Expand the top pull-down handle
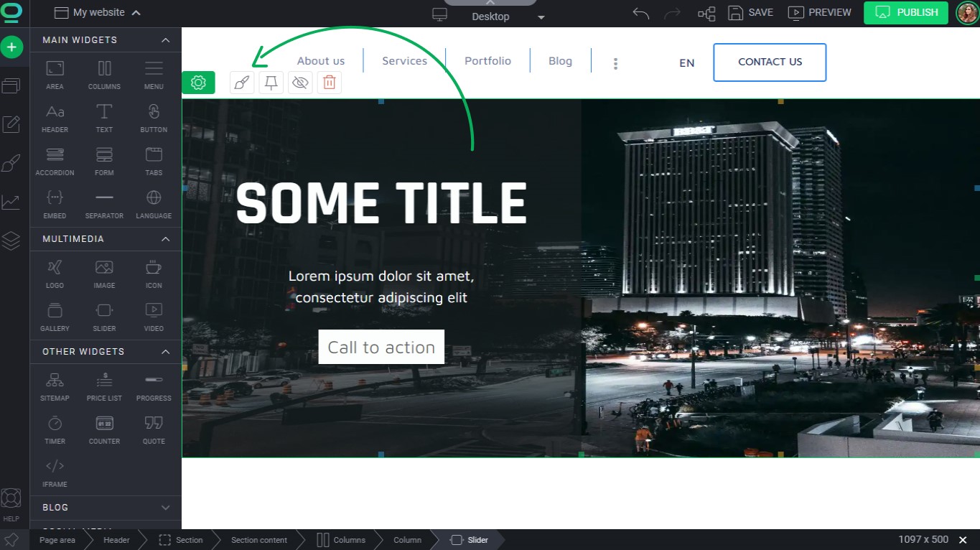The image size is (980, 550). (x=490, y=3)
